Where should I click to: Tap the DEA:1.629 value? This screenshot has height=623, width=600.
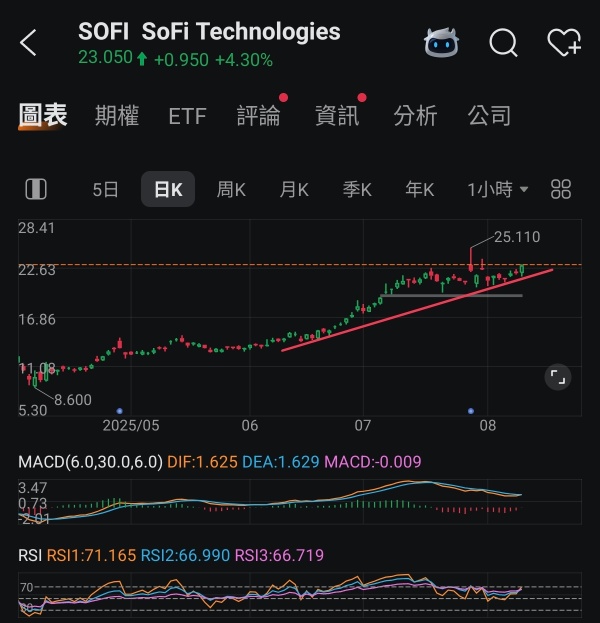pyautogui.click(x=281, y=462)
